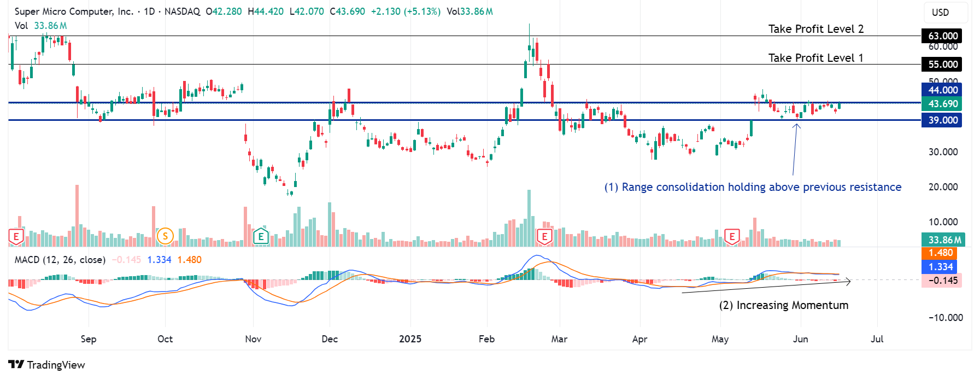This screenshot has width=980, height=379.
Task: Click the blue MACD value 1.334 in the legend
Action: tap(160, 260)
